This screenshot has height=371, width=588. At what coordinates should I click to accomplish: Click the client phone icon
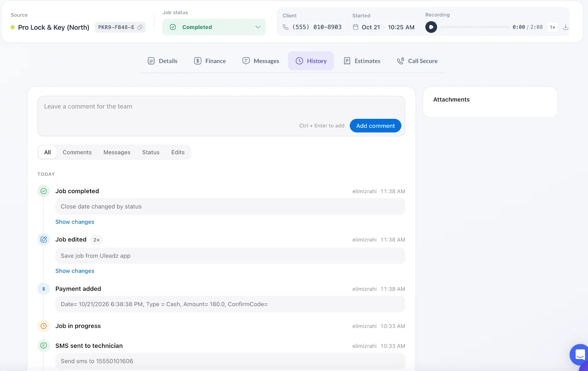286,27
